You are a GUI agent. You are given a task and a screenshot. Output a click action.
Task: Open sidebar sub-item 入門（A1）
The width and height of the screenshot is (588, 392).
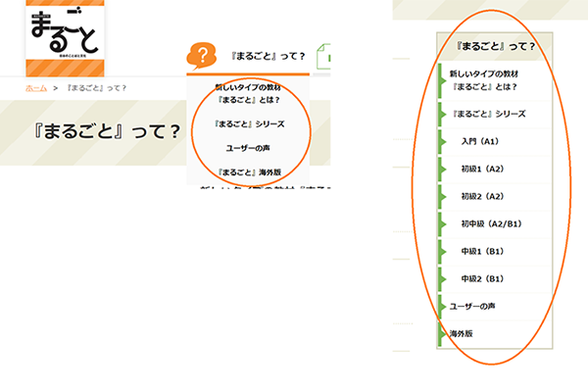[x=495, y=141]
